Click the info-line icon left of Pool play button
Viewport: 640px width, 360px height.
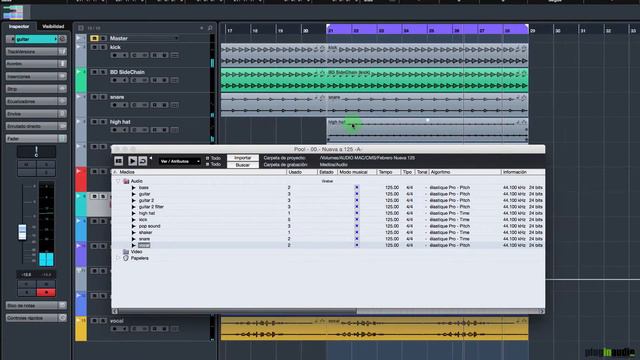coord(118,161)
